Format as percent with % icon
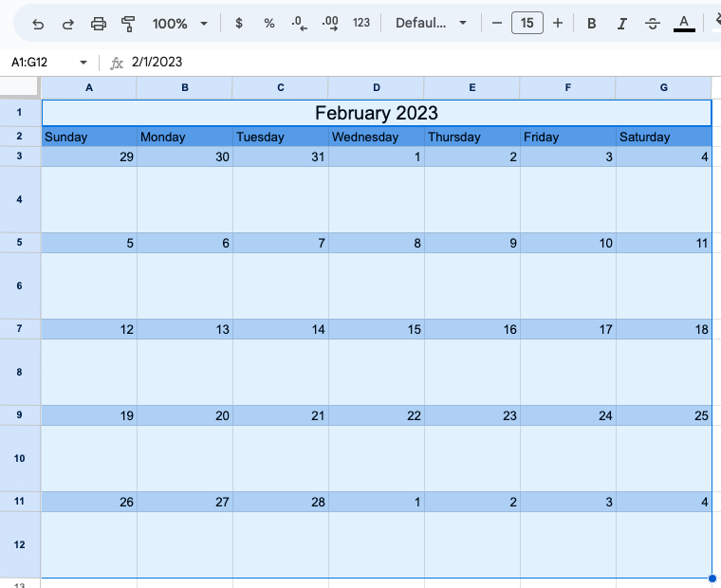 pyautogui.click(x=269, y=23)
